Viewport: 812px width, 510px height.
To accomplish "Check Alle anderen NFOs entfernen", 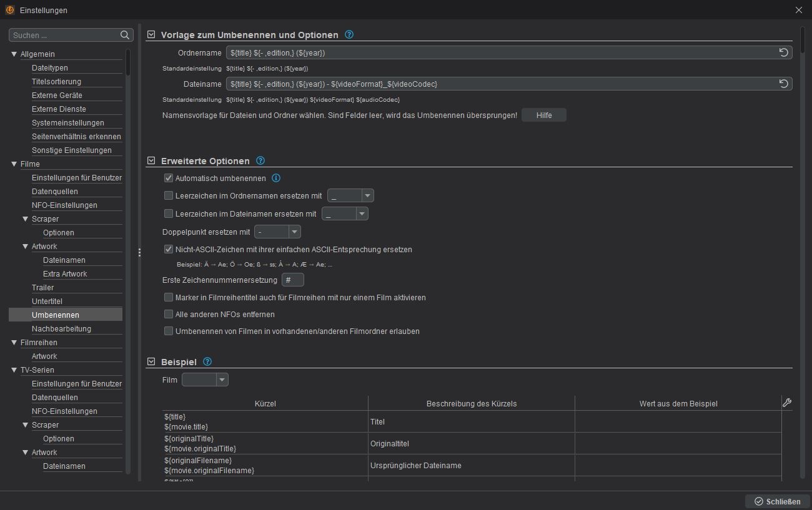I will [x=169, y=314].
